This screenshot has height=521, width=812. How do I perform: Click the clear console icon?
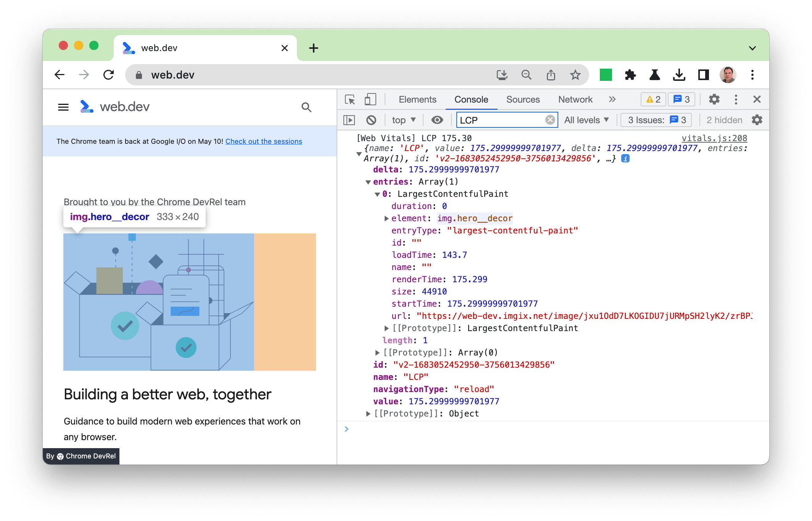click(x=371, y=121)
